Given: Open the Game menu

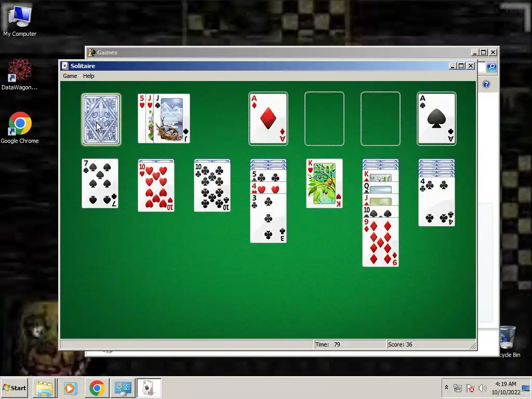Looking at the screenshot, I should click(x=70, y=76).
